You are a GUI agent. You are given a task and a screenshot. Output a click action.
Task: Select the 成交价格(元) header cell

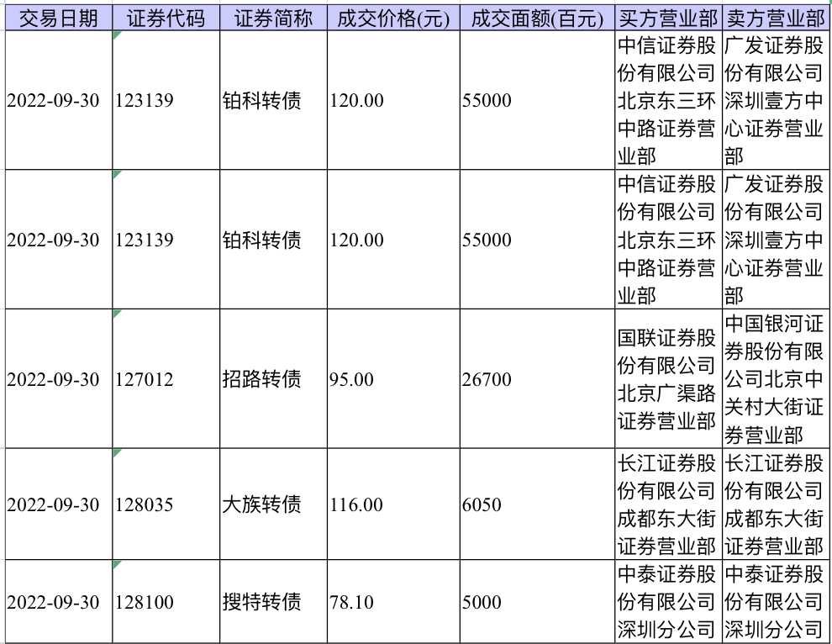click(x=393, y=18)
